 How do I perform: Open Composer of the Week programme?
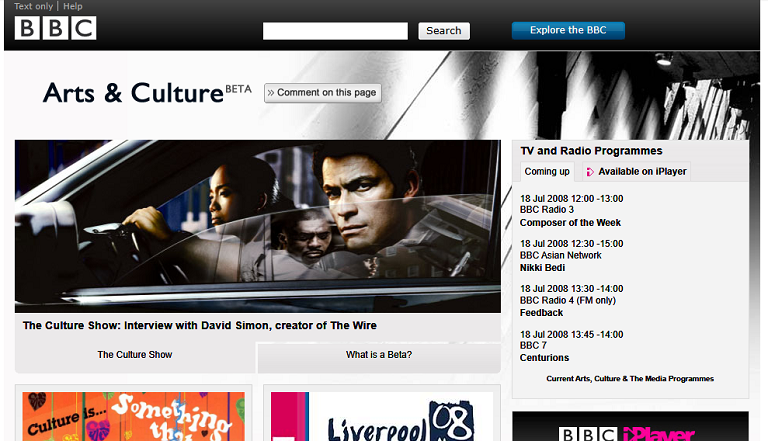tap(570, 222)
